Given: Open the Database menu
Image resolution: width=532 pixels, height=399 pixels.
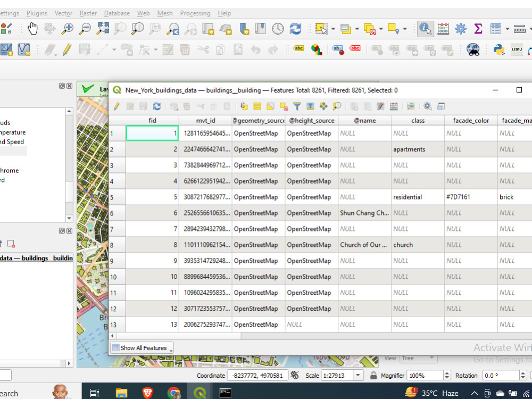Looking at the screenshot, I should pos(117,13).
